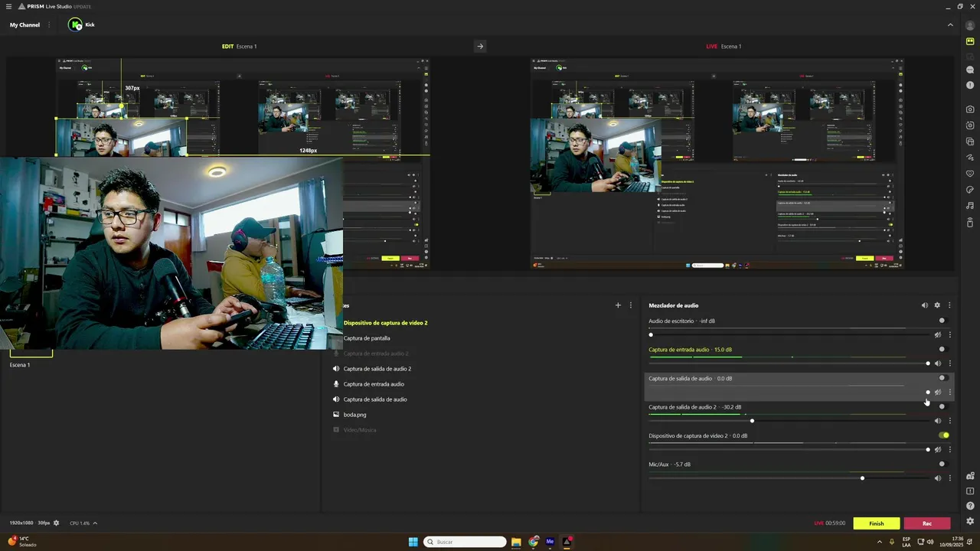Click the Kick channel icon
Viewport: 980px width, 551px height.
75,24
